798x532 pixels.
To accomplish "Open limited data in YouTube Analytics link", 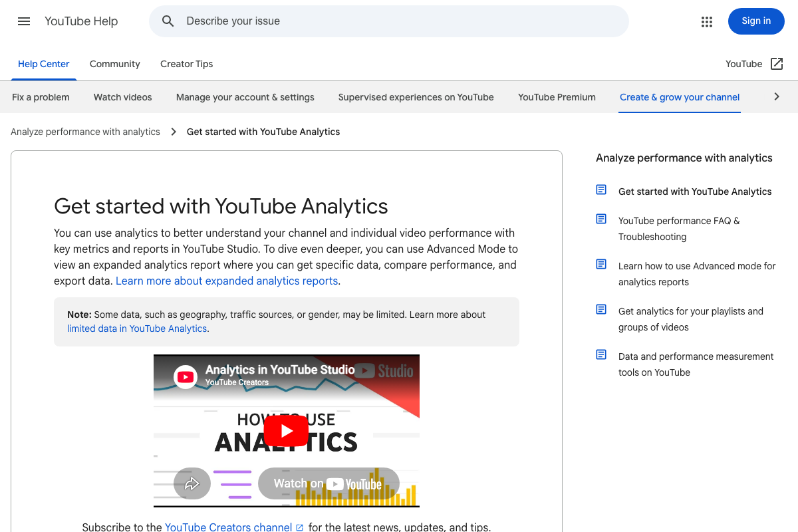I will [137, 329].
